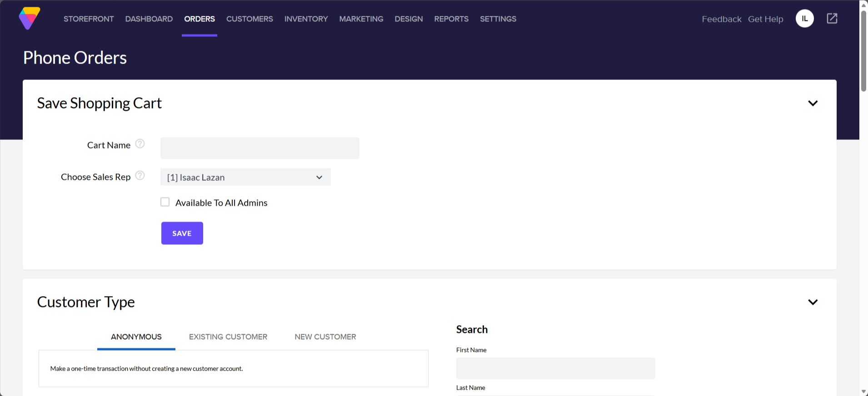Open the Reports menu
868x396 pixels.
[x=451, y=19]
